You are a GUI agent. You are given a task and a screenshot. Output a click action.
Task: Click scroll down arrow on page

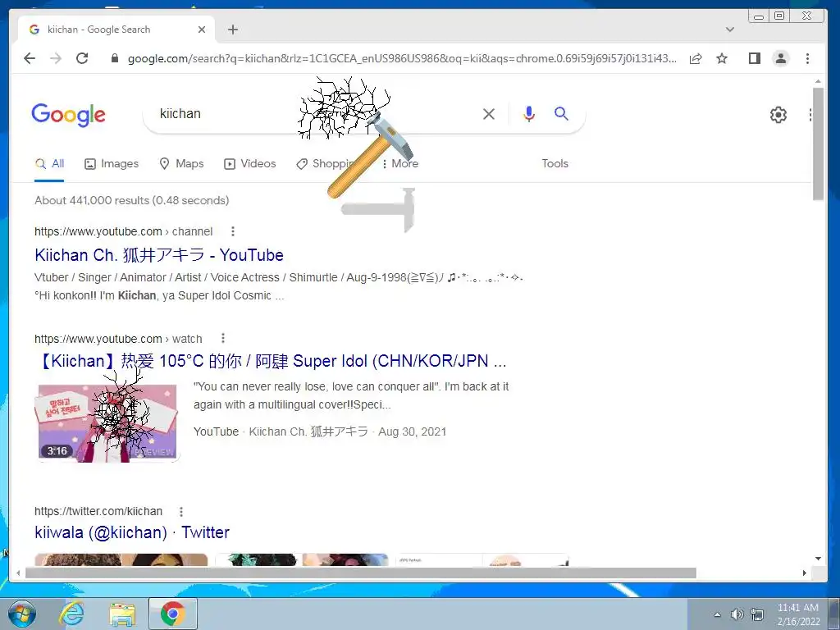pos(818,559)
